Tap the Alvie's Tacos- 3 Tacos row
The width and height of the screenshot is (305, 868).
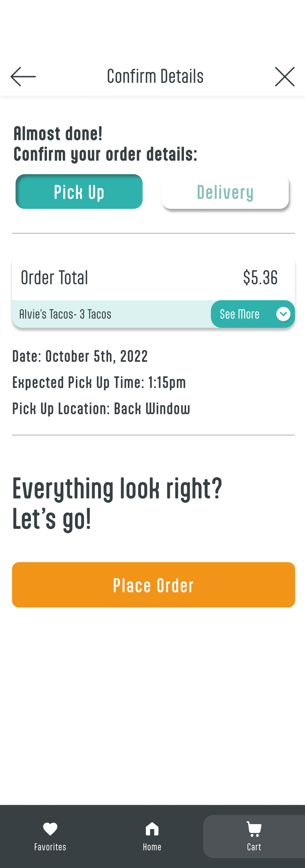pyautogui.click(x=65, y=314)
